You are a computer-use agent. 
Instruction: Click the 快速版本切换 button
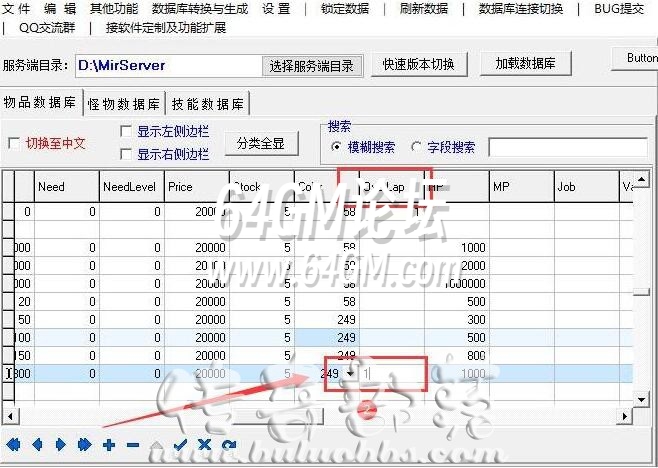pos(419,64)
